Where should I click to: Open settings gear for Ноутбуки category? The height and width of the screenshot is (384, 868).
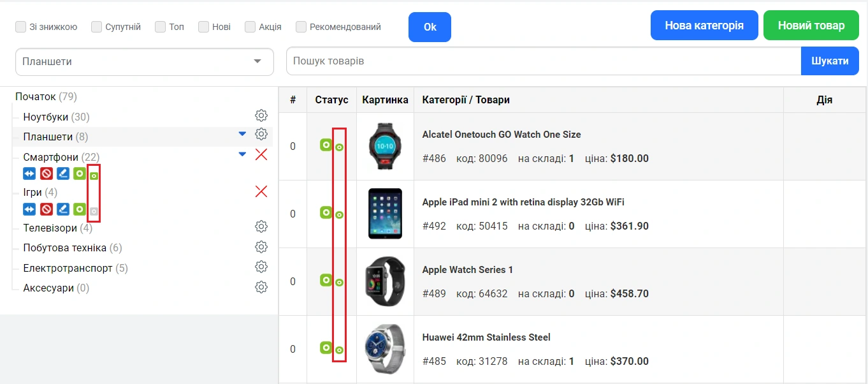(x=261, y=116)
